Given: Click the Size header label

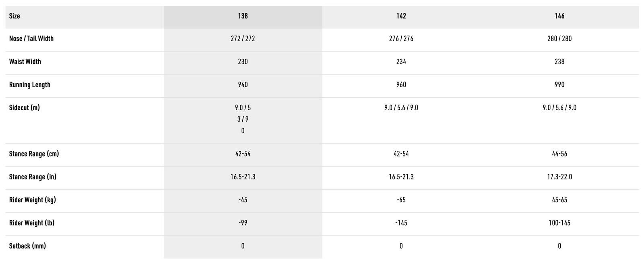Looking at the screenshot, I should tap(14, 16).
